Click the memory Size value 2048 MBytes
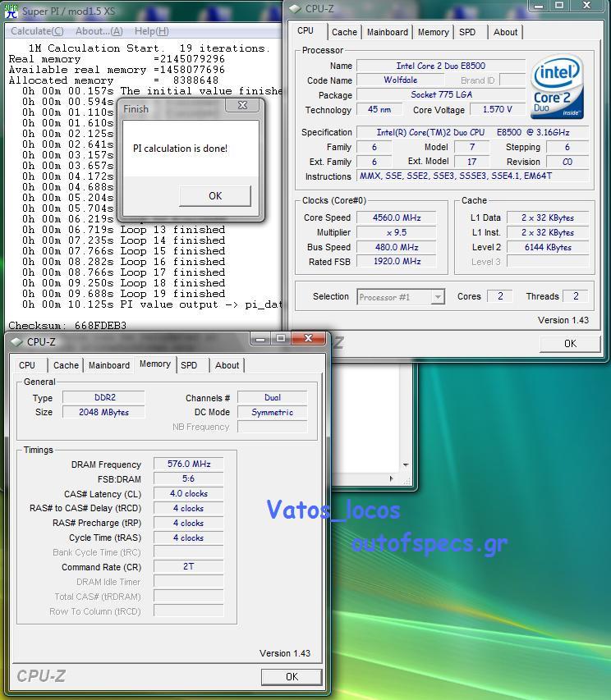Viewport: 611px width, 700px height. [104, 412]
